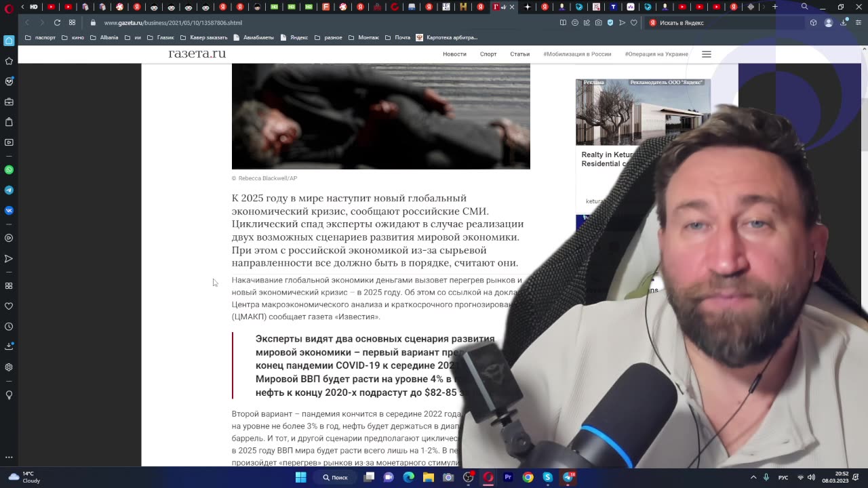Open Skype from the taskbar
The height and width of the screenshot is (488, 868).
(x=547, y=477)
